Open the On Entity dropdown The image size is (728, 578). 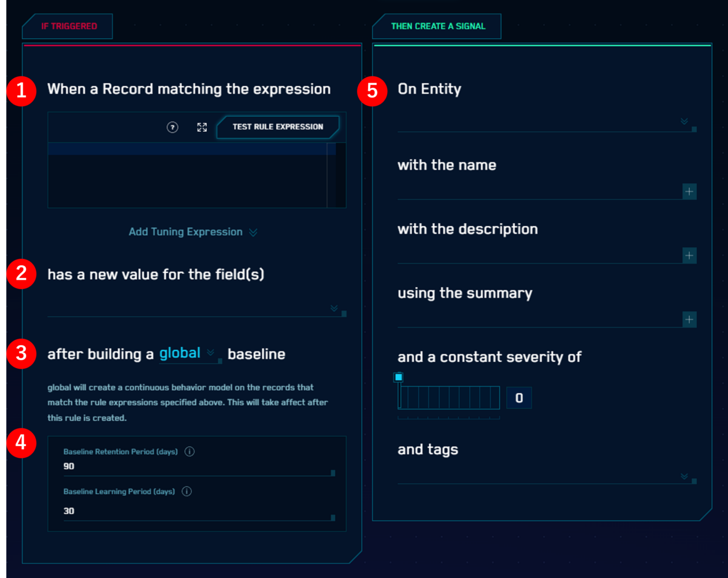tap(684, 121)
